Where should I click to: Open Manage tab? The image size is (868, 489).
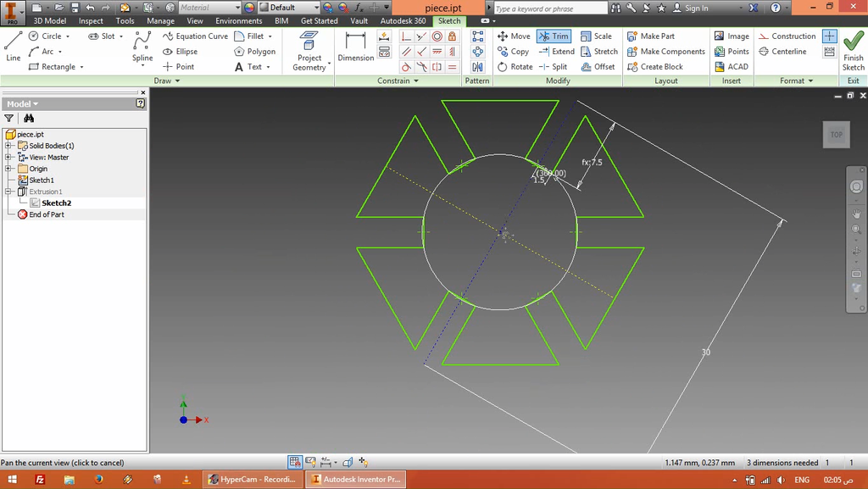point(160,21)
